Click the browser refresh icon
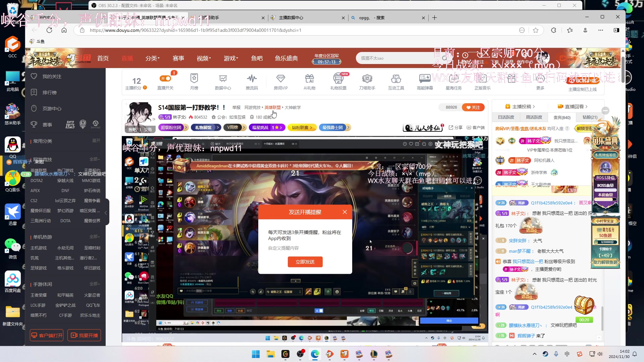644x362 pixels. click(49, 30)
